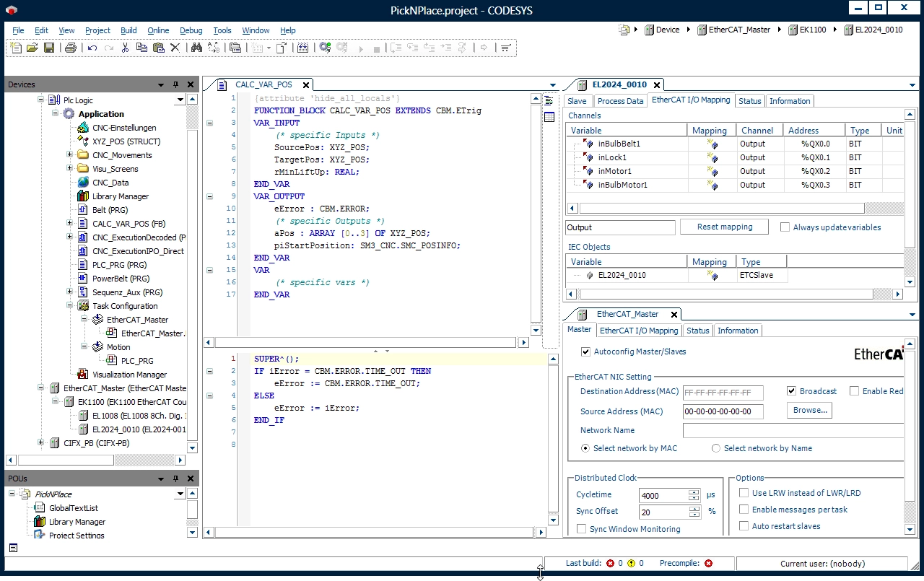Viewport: 924px width, 581px height.
Task: Switch to the Process Data tab
Action: pos(620,101)
